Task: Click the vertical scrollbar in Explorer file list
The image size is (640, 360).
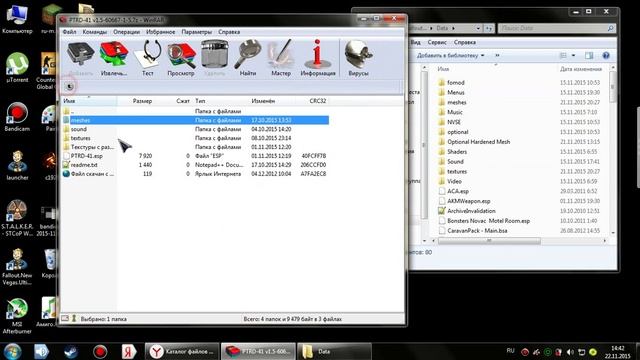Action: [x=612, y=87]
